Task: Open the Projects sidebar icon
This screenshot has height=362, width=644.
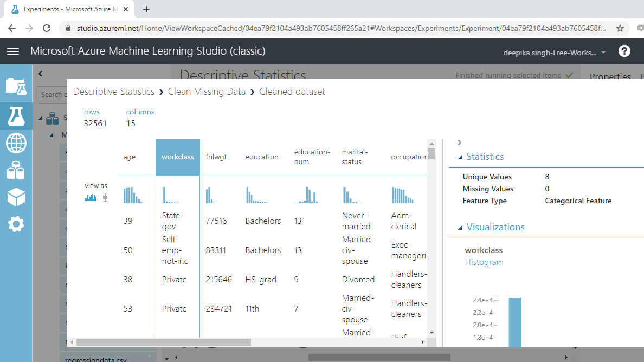Action: 16,87
